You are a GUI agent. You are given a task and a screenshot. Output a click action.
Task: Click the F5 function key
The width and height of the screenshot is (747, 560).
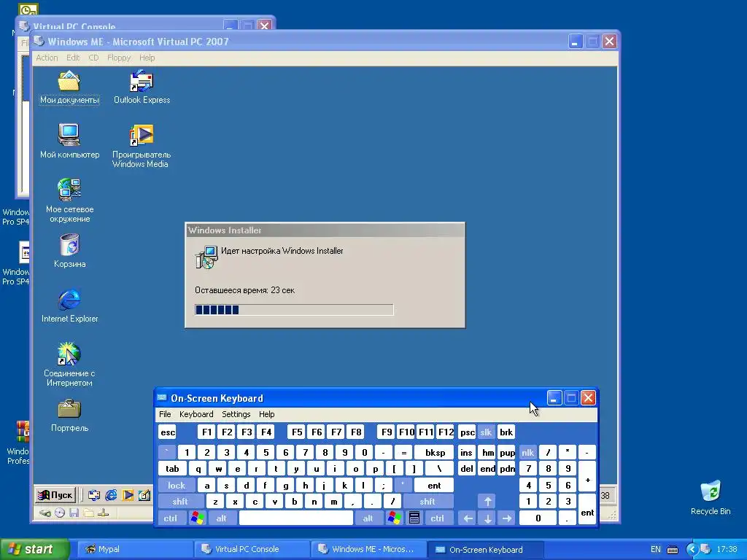pyautogui.click(x=297, y=432)
